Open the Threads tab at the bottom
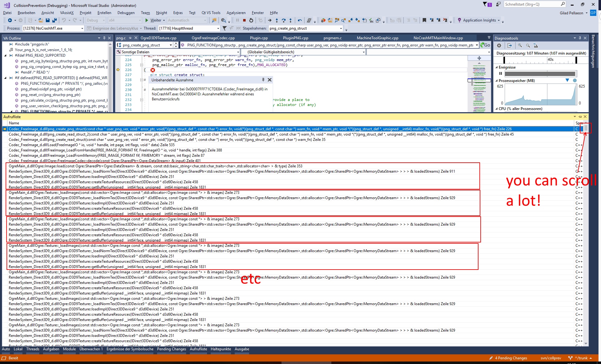The height and width of the screenshot is (364, 601). pyautogui.click(x=33, y=349)
